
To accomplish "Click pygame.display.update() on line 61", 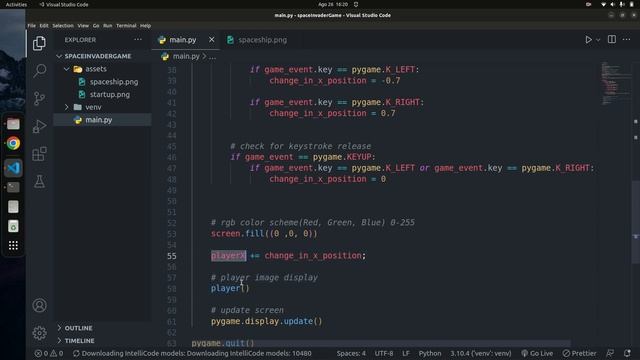I will 267,321.
